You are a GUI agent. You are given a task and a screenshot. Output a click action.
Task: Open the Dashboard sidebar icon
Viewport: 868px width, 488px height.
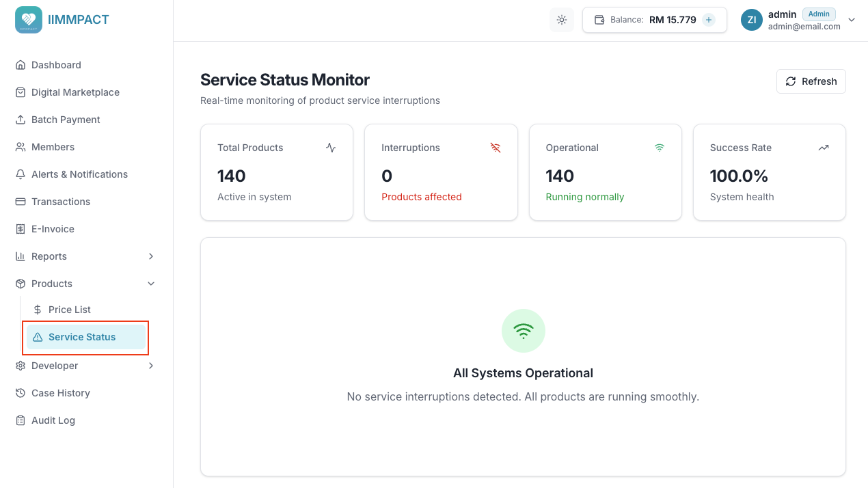click(21, 64)
